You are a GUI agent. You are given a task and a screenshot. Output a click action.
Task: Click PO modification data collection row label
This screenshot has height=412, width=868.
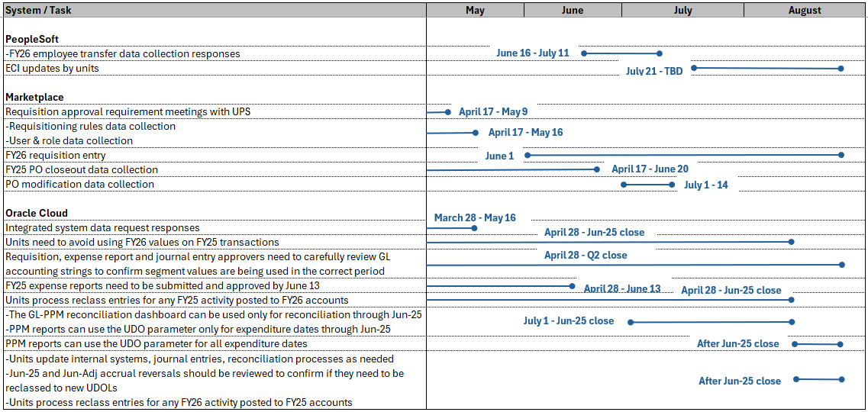tap(80, 184)
